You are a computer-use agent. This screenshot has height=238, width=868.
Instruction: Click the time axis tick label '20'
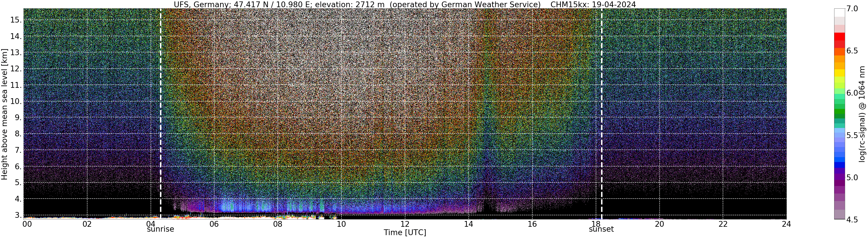659,224
